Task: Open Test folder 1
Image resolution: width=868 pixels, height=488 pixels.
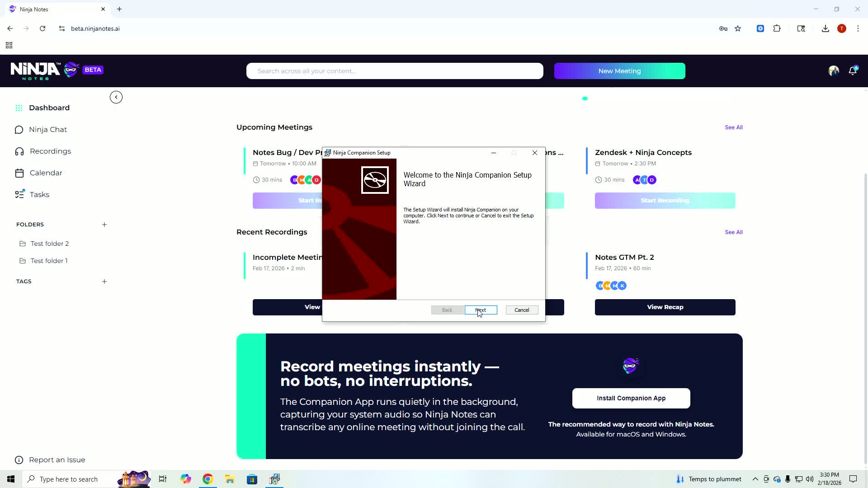Action: click(x=49, y=261)
